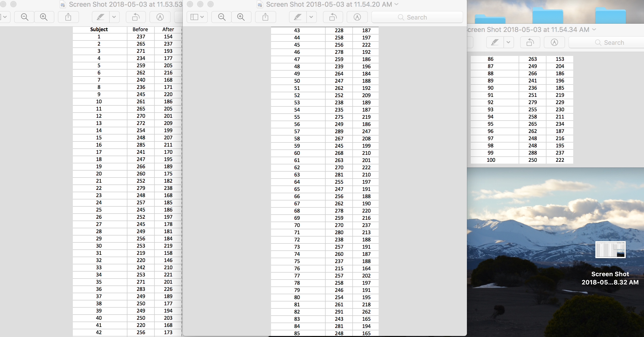Image resolution: width=644 pixels, height=337 pixels.
Task: Expand highlight options in the 11.54.34 window
Action: [x=508, y=42]
